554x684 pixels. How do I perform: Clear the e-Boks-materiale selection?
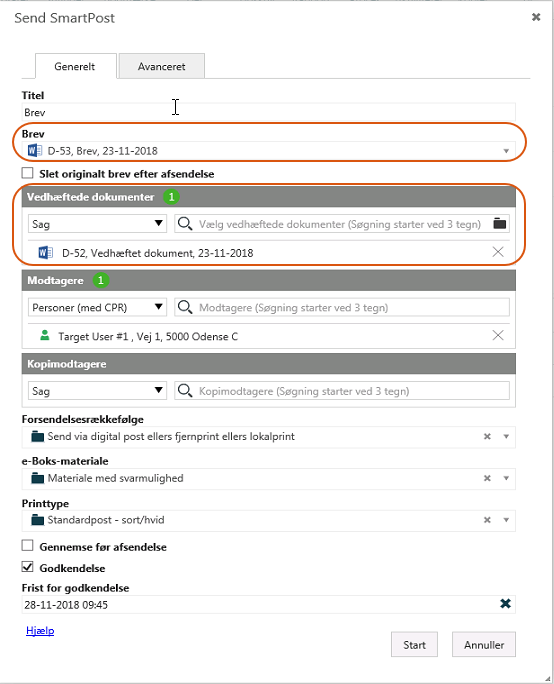[487, 478]
